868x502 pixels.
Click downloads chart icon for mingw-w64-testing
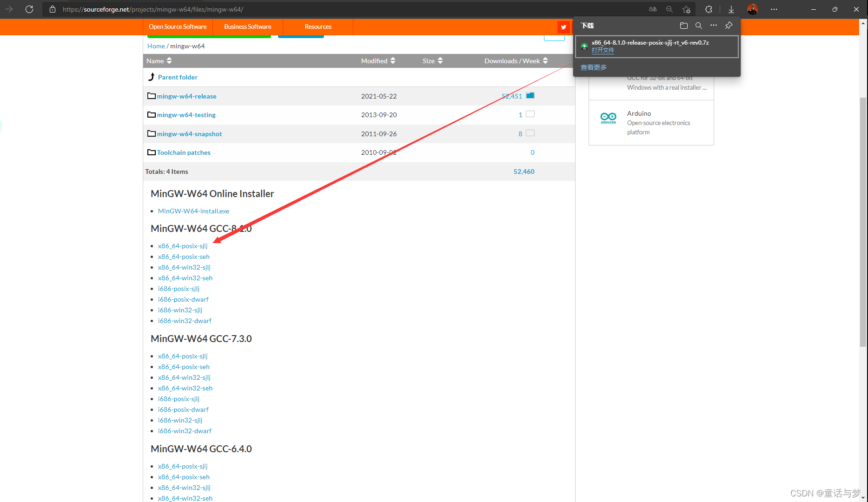530,114
